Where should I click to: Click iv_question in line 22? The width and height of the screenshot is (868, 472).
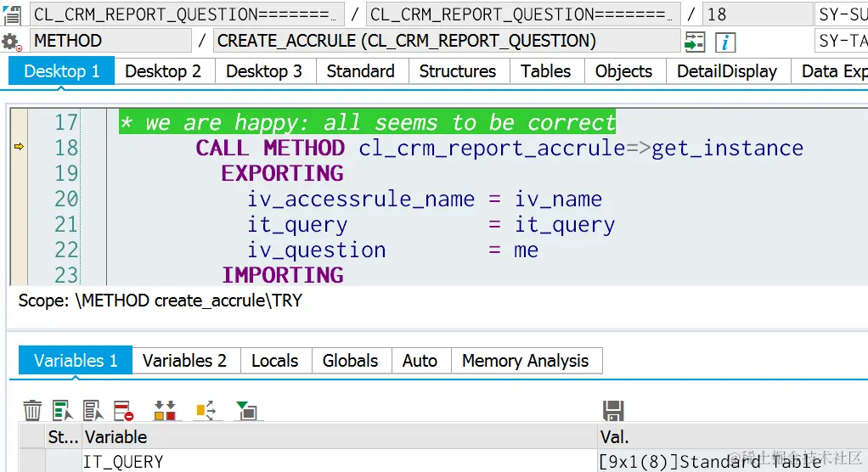[317, 250]
